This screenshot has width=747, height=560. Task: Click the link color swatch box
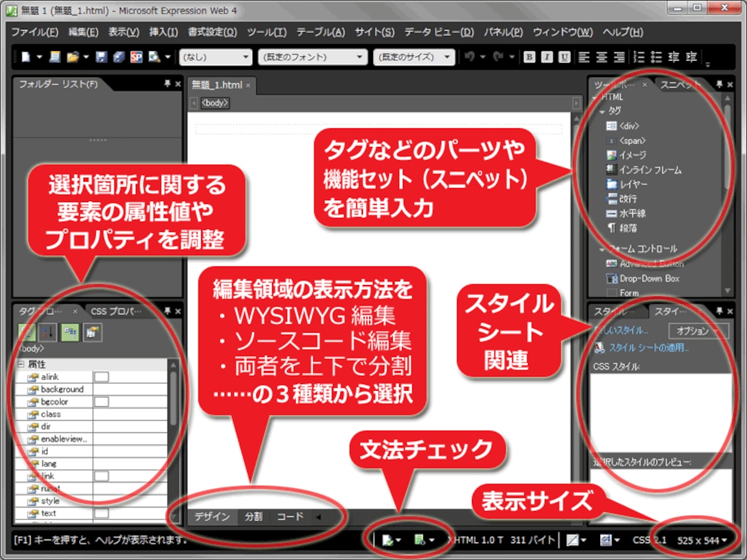pos(101,476)
